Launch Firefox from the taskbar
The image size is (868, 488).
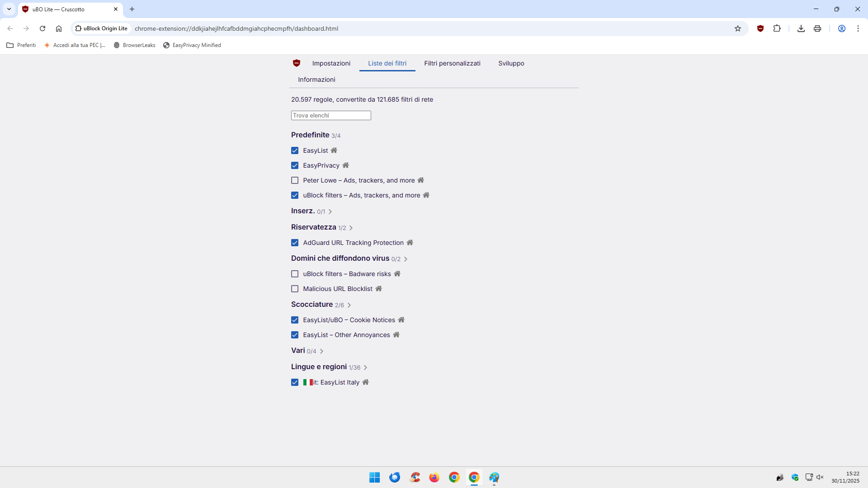pyautogui.click(x=434, y=478)
